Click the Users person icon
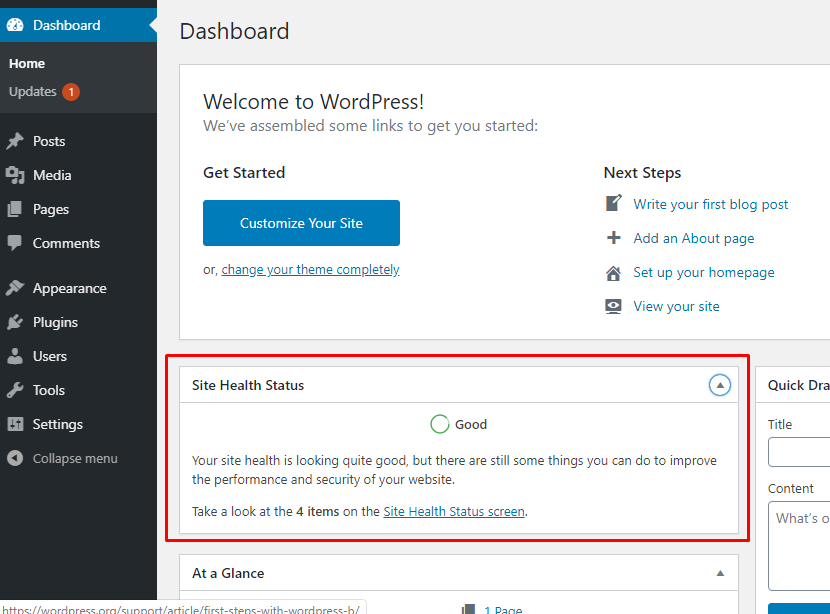This screenshot has height=614, width=830. point(15,356)
